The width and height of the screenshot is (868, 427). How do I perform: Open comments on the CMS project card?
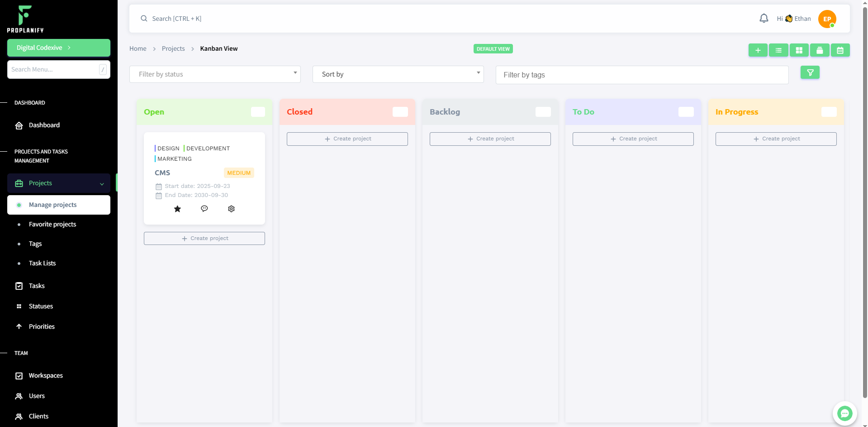click(x=204, y=209)
